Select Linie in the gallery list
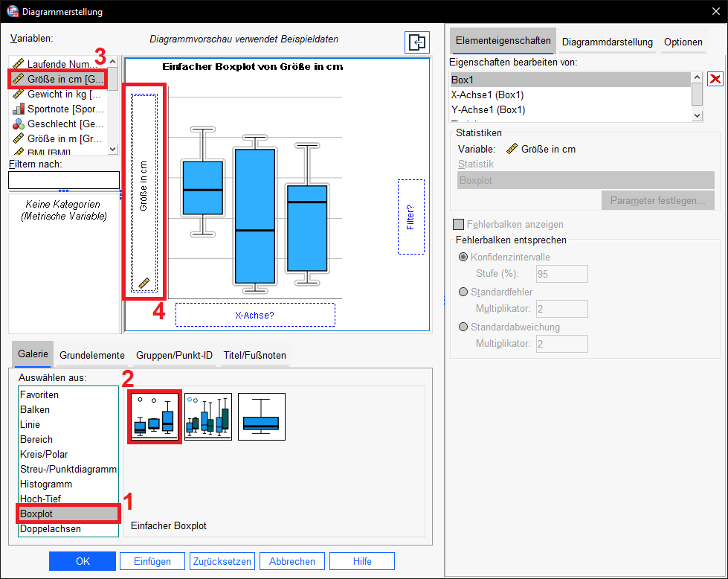Viewport: 728px width, 579px height. [68, 424]
